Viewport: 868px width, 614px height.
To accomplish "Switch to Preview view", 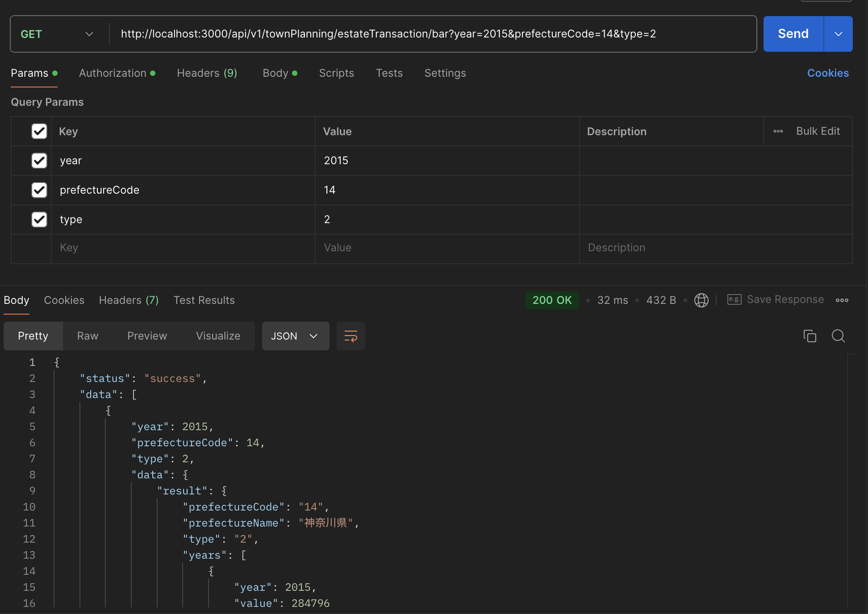I will point(147,336).
